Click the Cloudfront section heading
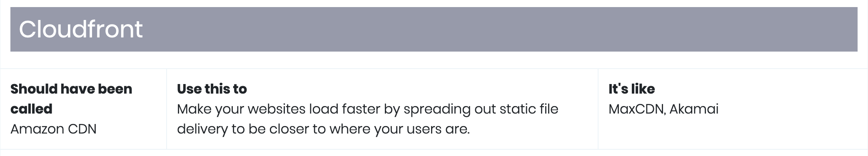Screen dimensions: 868x156 point(81,29)
